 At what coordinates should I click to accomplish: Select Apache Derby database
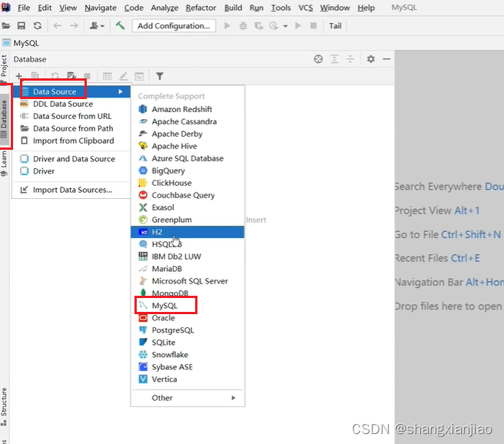187,134
